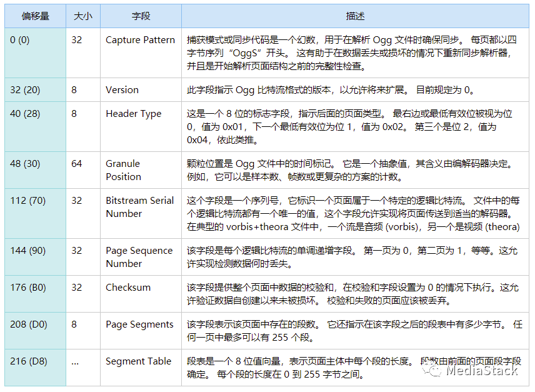This screenshot has height=392, width=535.
Task: Click the Segment Table field cell
Action: coord(138,361)
